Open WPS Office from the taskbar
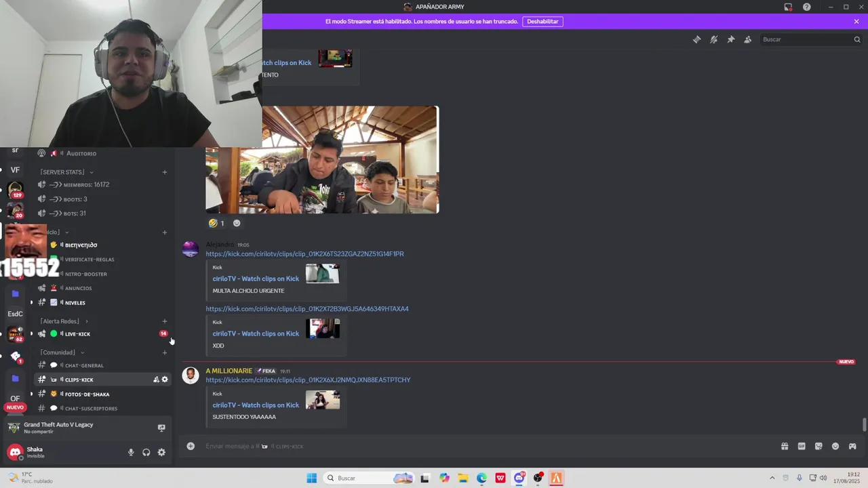 click(x=500, y=478)
